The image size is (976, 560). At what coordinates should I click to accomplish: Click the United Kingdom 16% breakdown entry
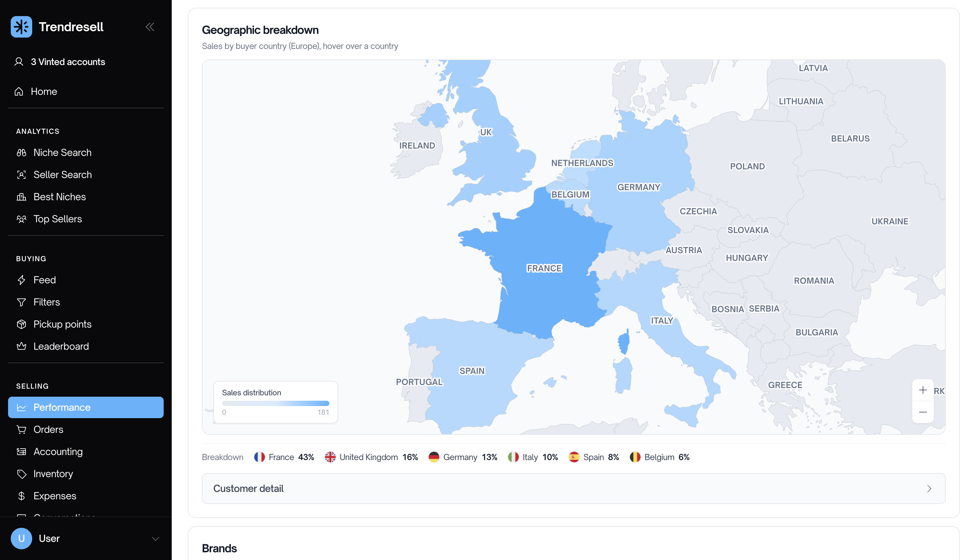tap(371, 457)
